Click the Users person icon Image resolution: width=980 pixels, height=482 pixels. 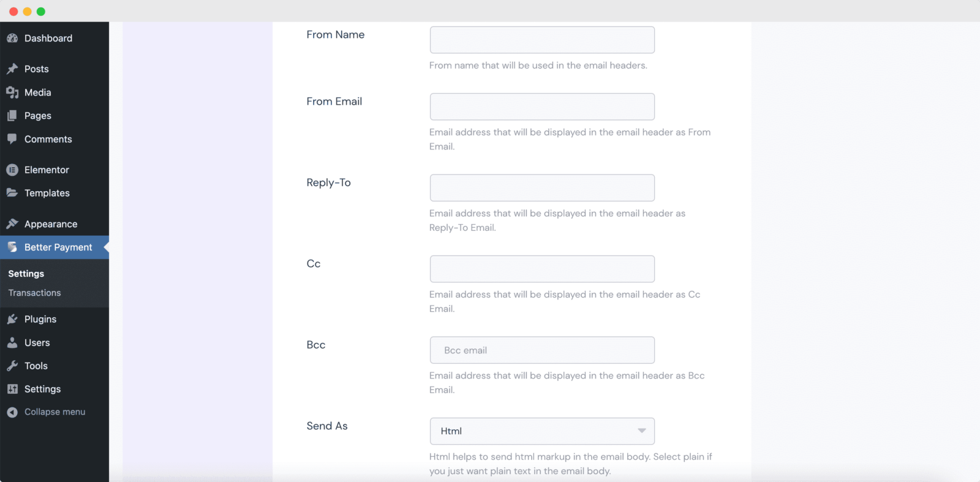pyautogui.click(x=13, y=342)
